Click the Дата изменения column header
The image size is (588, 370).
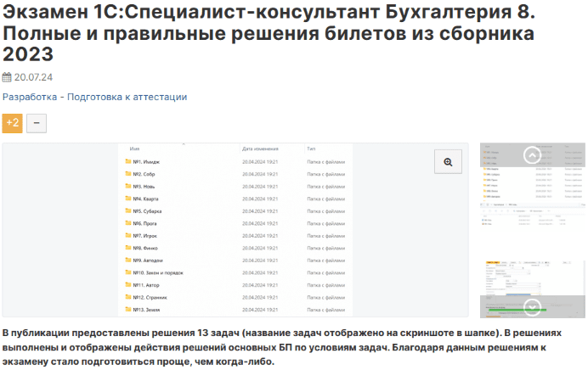(x=260, y=149)
